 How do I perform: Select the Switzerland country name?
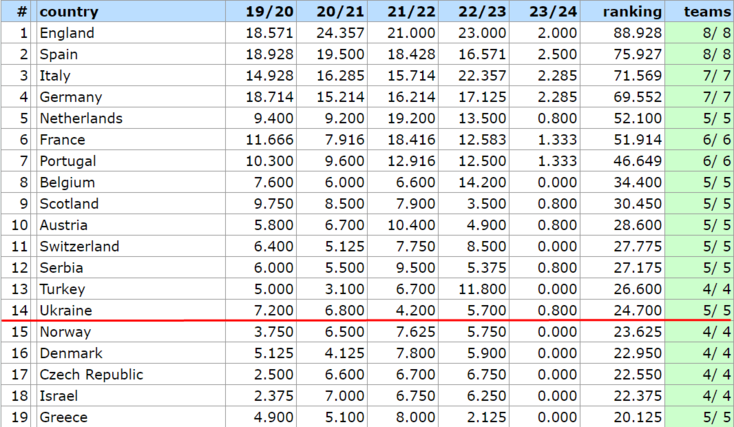[80, 246]
